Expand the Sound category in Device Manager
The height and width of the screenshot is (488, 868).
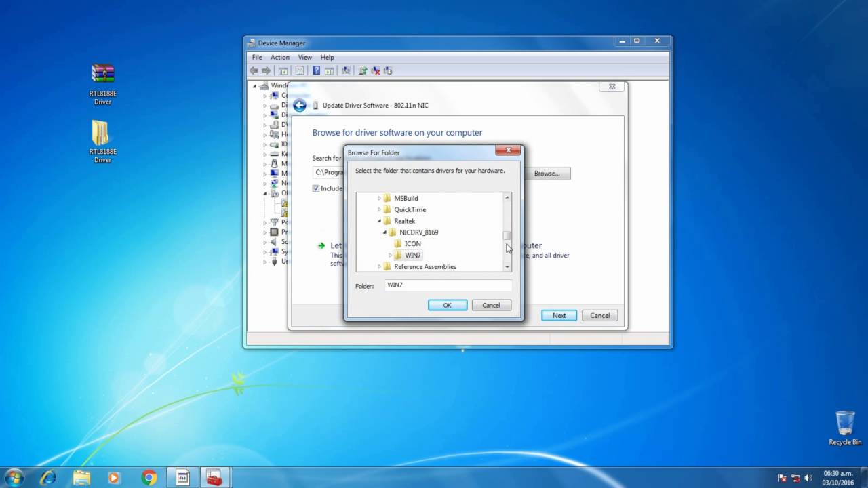tap(265, 242)
